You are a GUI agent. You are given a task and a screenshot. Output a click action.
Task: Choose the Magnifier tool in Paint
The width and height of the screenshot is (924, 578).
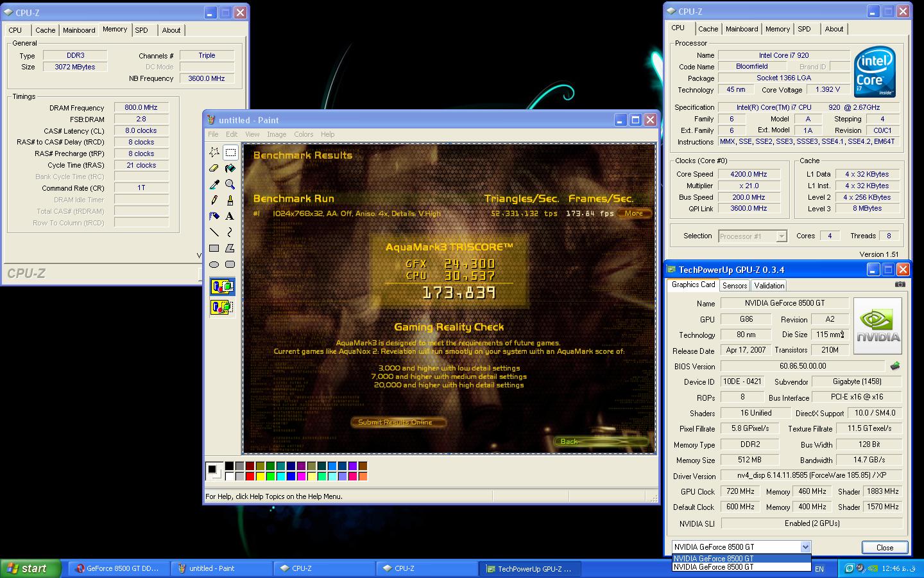[230, 184]
